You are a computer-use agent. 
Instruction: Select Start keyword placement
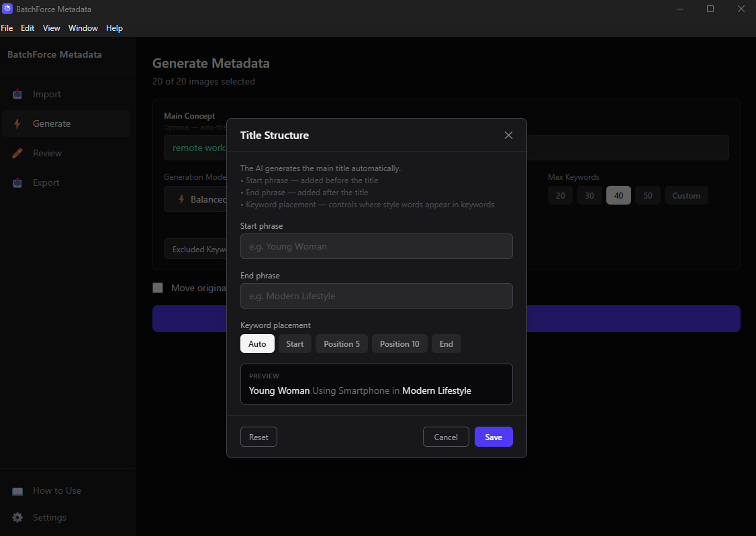pos(295,343)
